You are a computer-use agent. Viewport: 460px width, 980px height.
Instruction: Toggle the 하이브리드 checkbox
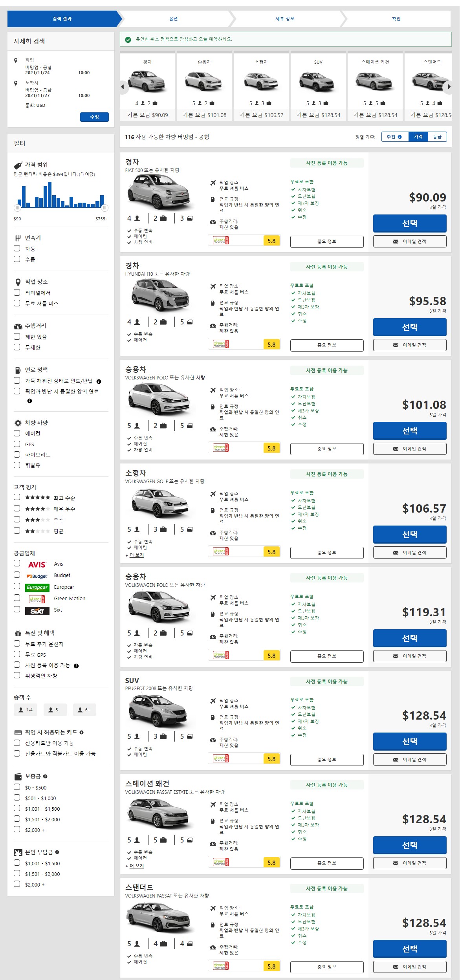17,454
